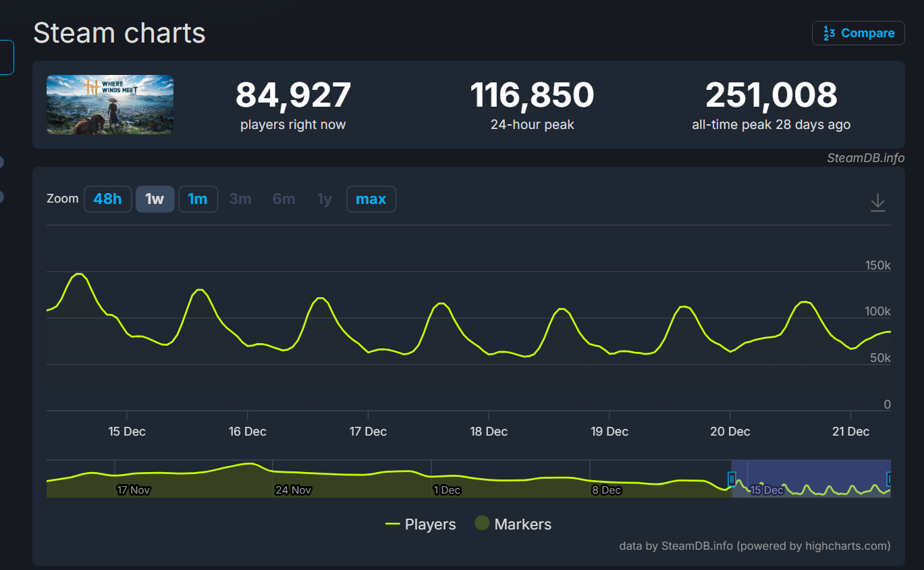The image size is (924, 570).
Task: Choose the 3m zoom option
Action: point(240,199)
